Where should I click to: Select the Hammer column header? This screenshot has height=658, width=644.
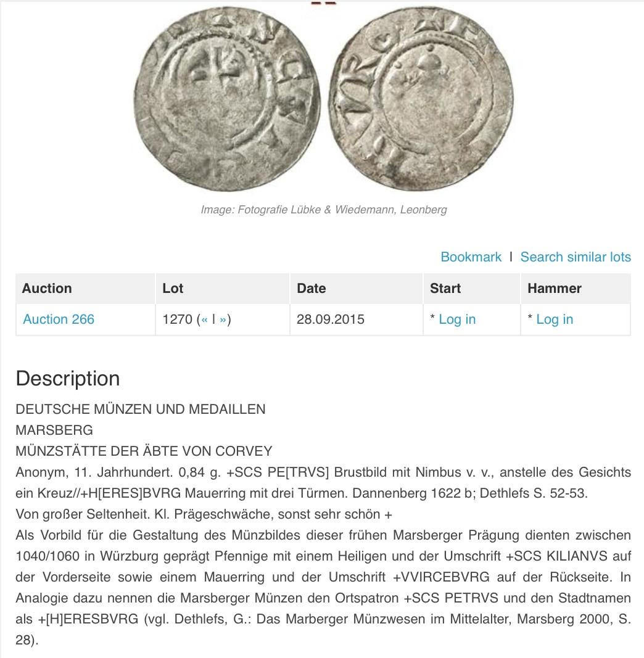pyautogui.click(x=576, y=288)
